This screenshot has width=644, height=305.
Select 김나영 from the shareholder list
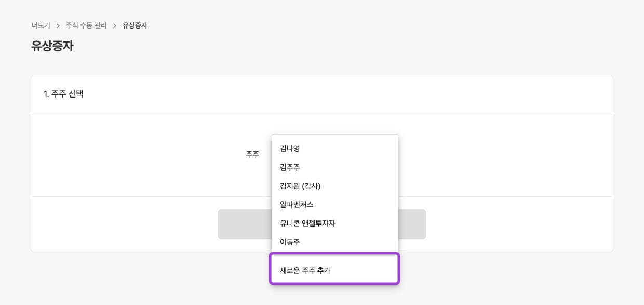pos(290,149)
